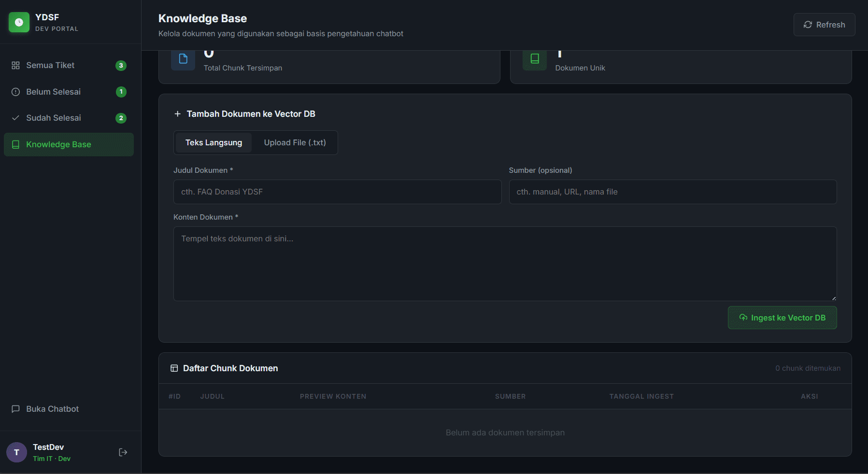Click the Dokumen Unik book icon
868x474 pixels.
pos(535,59)
